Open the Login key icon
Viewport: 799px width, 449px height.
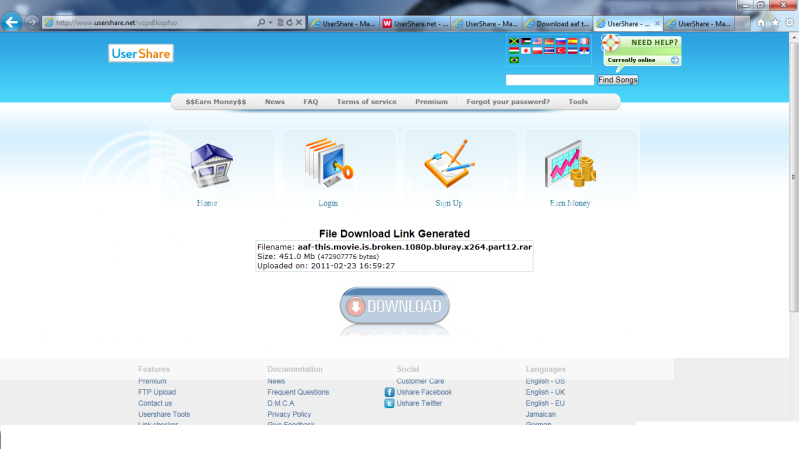click(328, 164)
